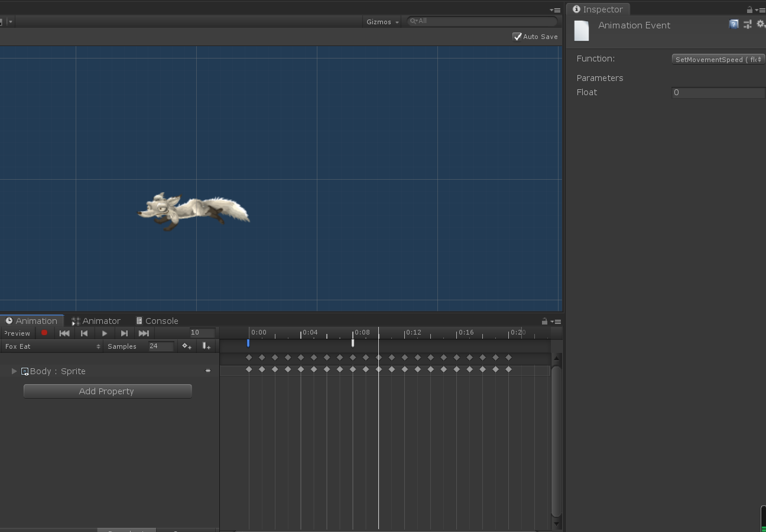Click the Add Event icon
This screenshot has height=532, width=766.
(x=206, y=346)
